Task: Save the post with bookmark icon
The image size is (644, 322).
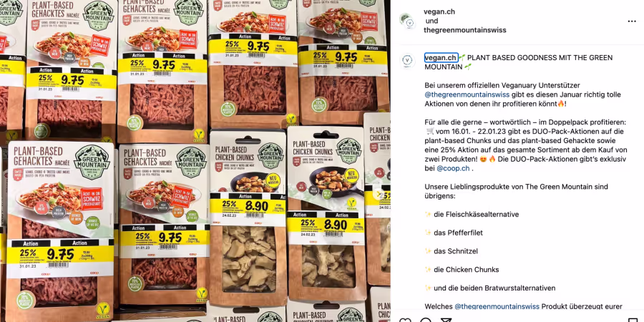Action: (x=633, y=320)
